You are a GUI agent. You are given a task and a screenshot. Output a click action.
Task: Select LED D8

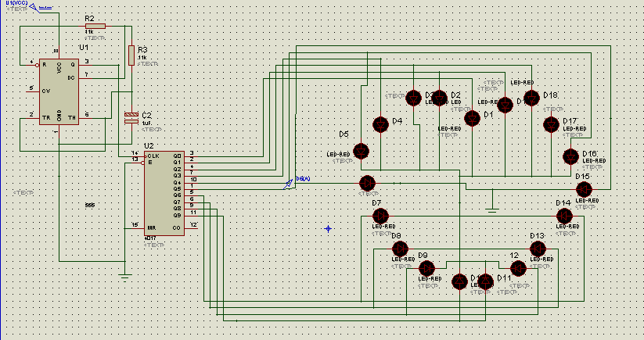click(x=400, y=249)
